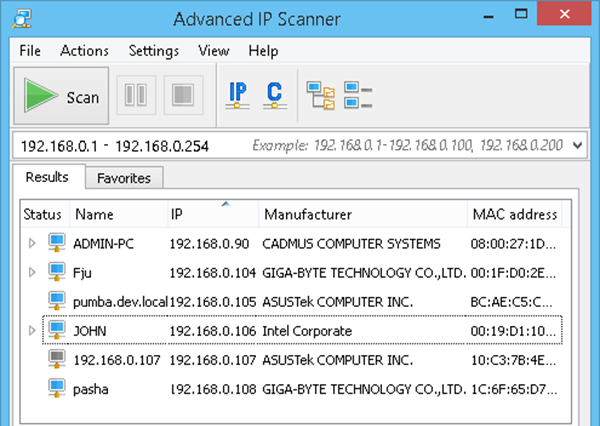Start scanning with the Scan button

(61, 96)
